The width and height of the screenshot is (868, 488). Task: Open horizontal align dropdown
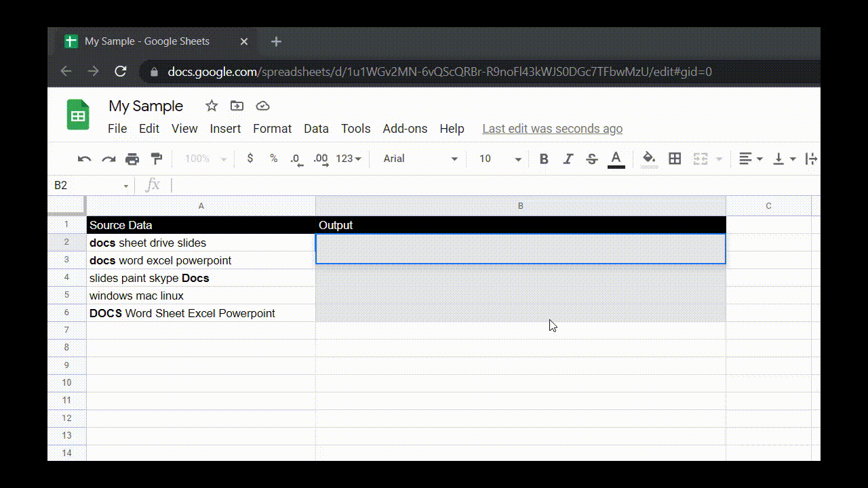(x=751, y=159)
